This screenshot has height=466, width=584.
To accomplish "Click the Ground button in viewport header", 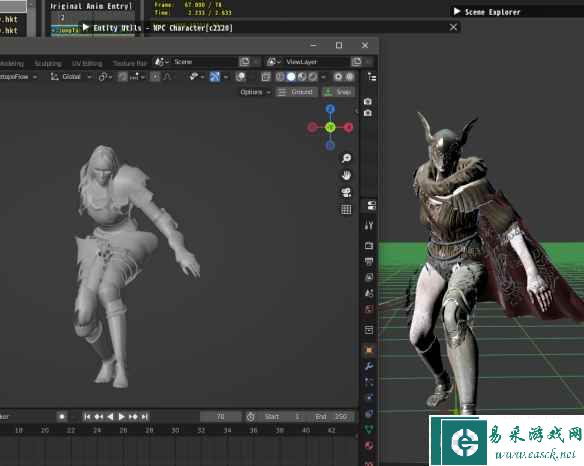I will [x=296, y=92].
